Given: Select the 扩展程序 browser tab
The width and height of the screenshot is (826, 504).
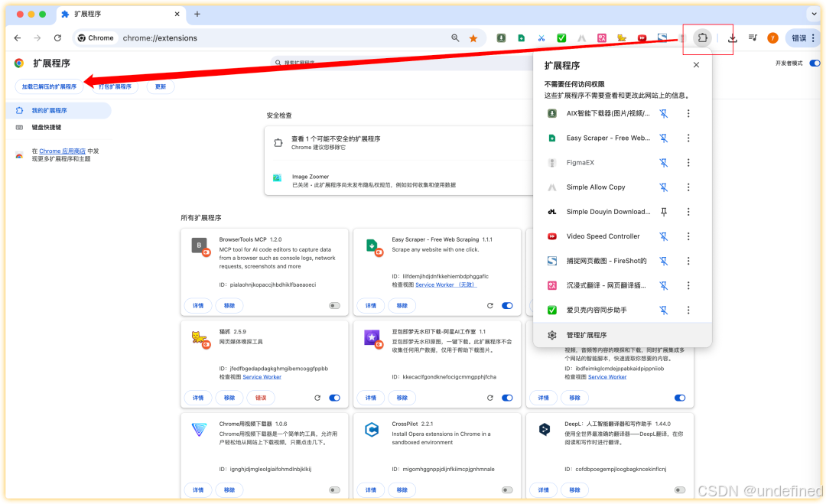Looking at the screenshot, I should pos(121,15).
